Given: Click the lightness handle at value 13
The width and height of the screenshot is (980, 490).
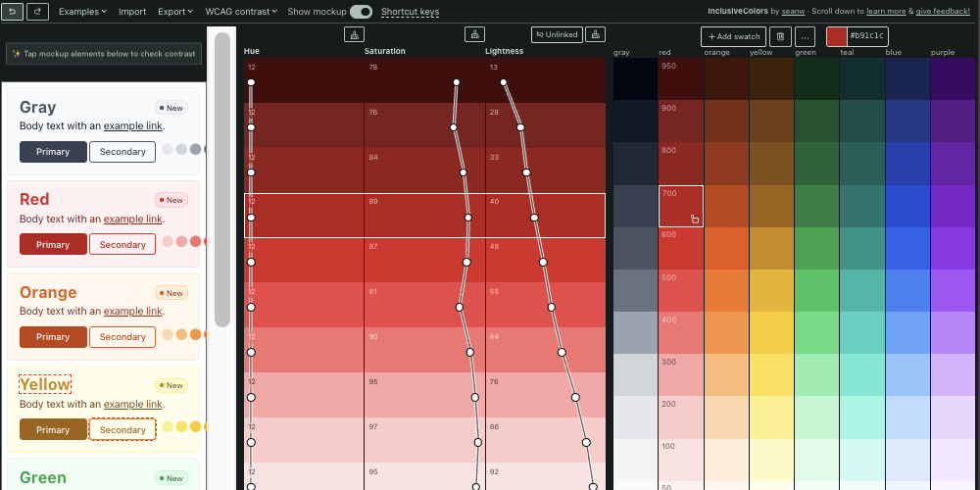Looking at the screenshot, I should [504, 82].
